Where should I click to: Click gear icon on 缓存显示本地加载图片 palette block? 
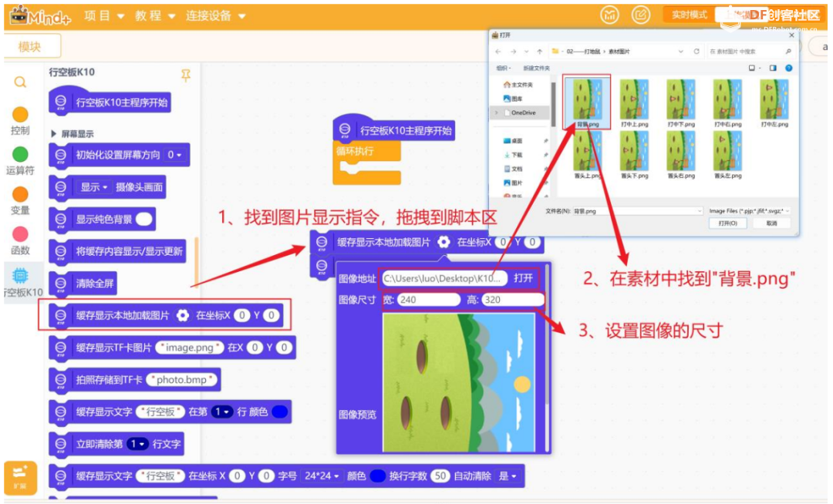coord(182,316)
